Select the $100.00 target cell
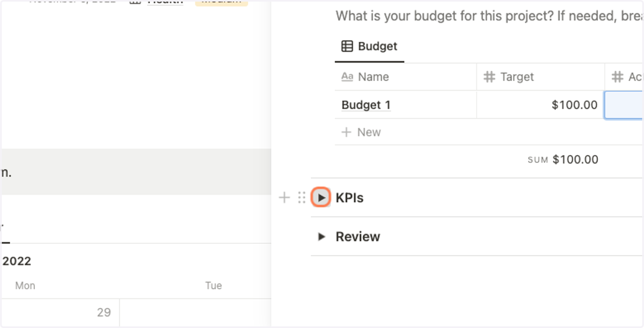 click(x=540, y=105)
